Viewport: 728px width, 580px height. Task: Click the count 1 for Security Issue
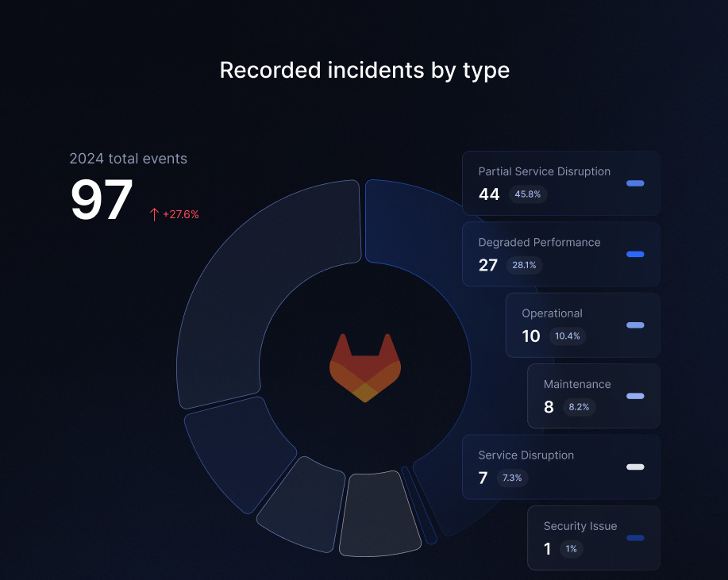coord(548,549)
